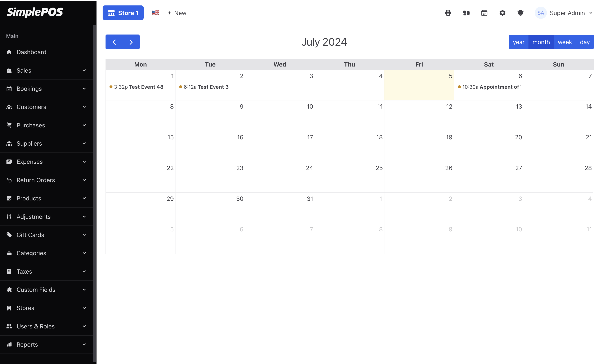Switch calendar to day view

tap(584, 42)
